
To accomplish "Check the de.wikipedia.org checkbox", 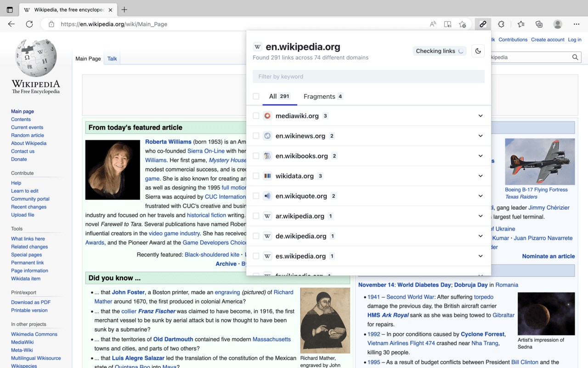I will 256,236.
